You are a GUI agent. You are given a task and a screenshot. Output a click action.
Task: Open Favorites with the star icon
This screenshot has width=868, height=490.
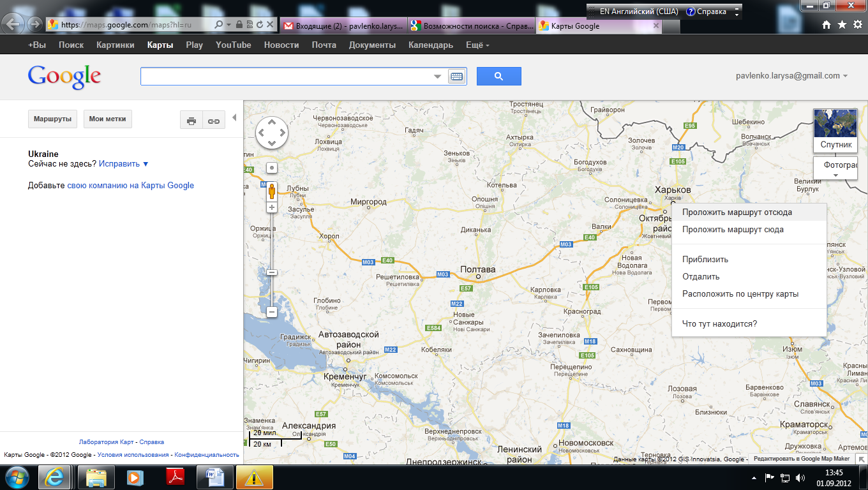click(842, 24)
